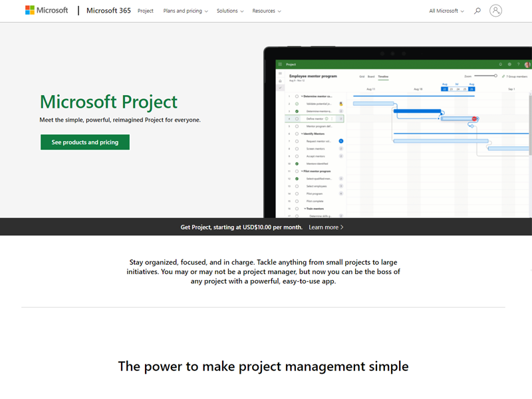Select highlighted date 26 in timeline header
The width and height of the screenshot is (532, 399).
[x=471, y=89]
